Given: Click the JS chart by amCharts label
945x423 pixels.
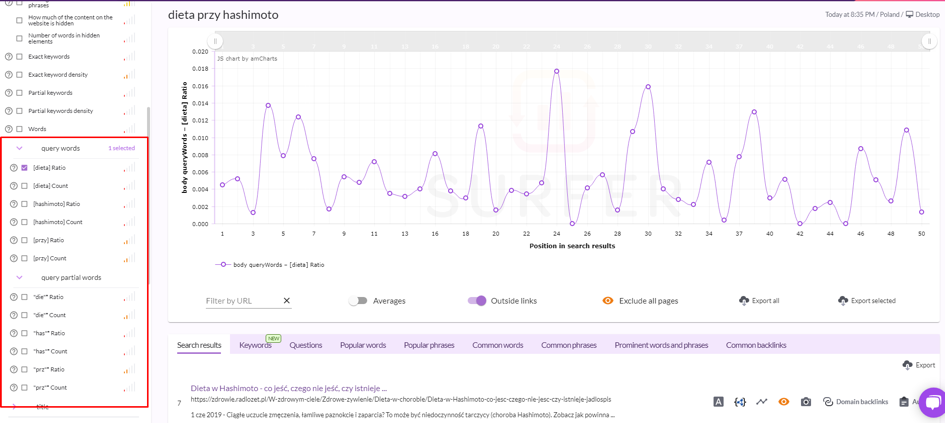Looking at the screenshot, I should (x=247, y=59).
